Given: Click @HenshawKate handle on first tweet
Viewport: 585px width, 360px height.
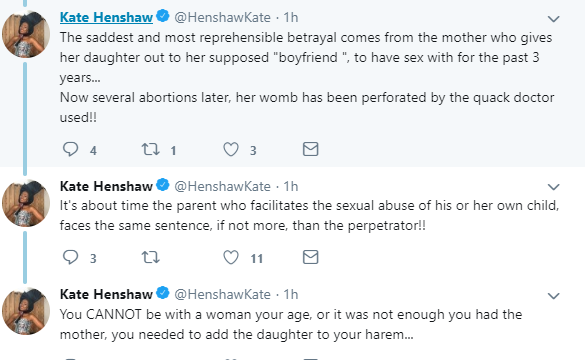Looking at the screenshot, I should (x=222, y=17).
